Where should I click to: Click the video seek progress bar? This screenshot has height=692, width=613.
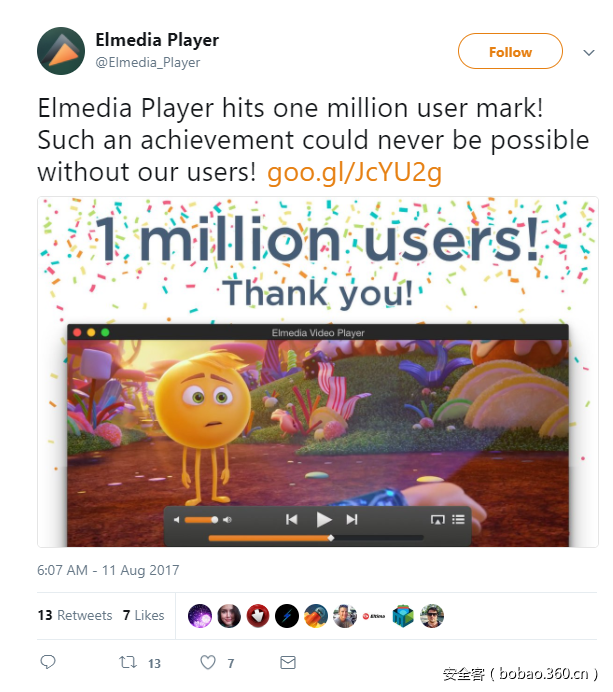[315, 538]
